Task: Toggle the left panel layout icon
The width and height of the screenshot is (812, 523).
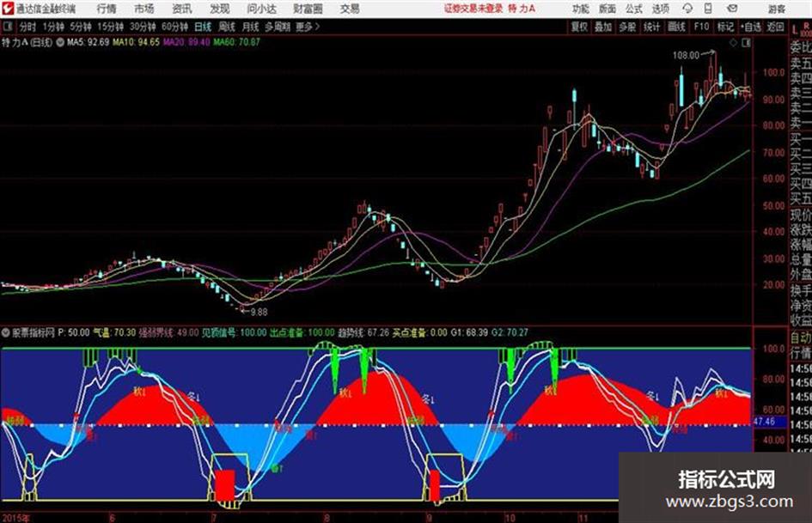Action: click(8, 27)
